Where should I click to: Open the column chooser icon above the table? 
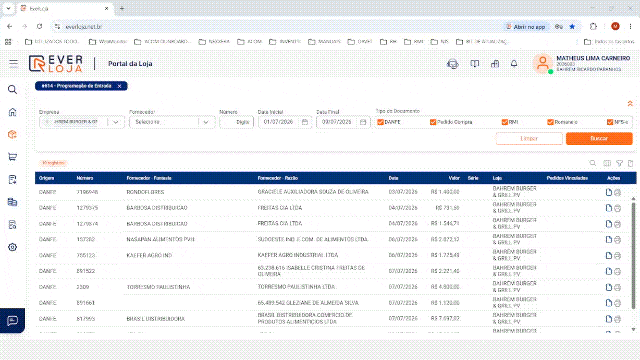[x=607, y=163]
